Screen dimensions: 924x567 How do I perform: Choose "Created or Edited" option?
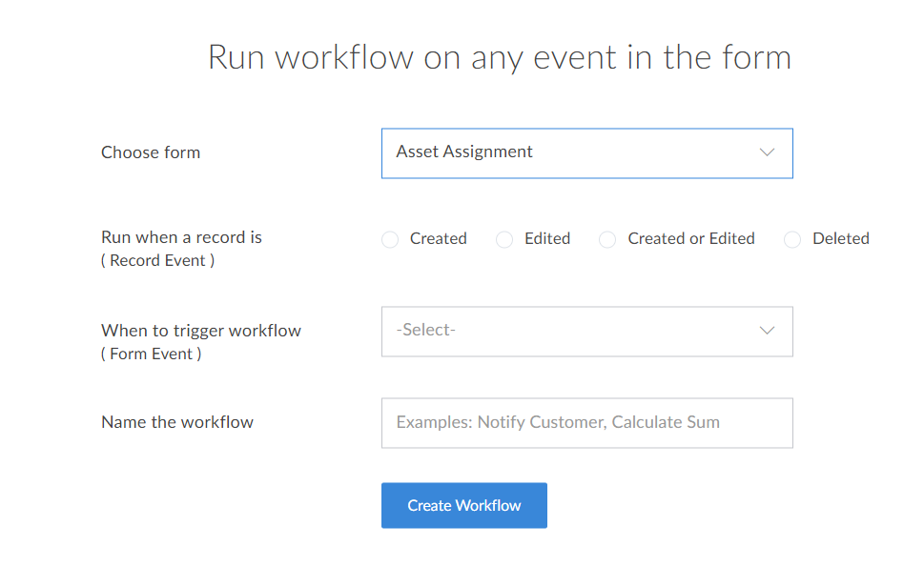pyautogui.click(x=607, y=239)
